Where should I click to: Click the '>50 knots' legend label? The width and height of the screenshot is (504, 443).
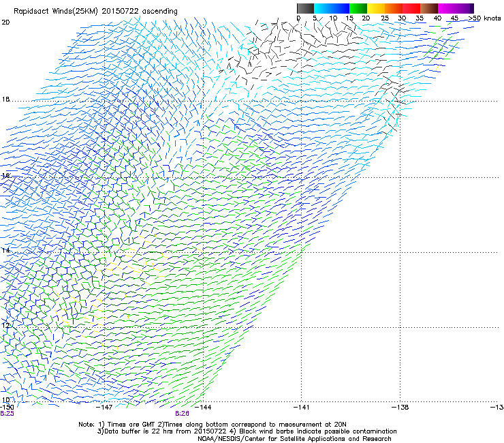[484, 18]
